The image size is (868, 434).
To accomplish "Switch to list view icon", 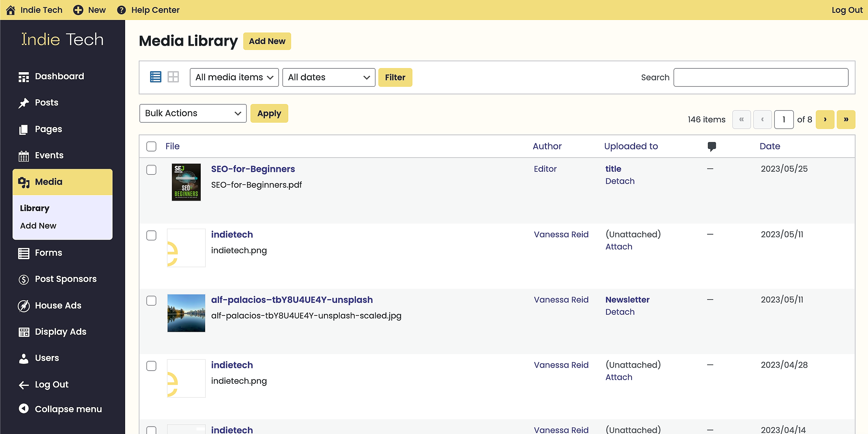I will 156,77.
